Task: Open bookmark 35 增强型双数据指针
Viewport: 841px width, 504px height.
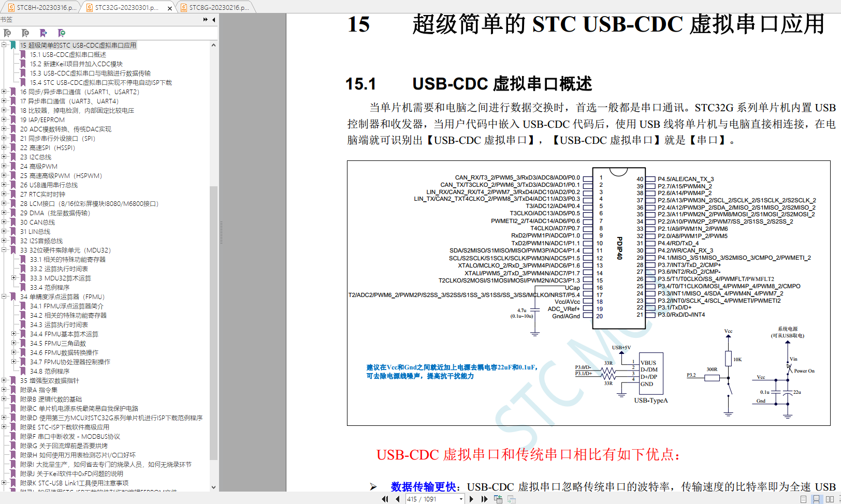Action: click(50, 381)
